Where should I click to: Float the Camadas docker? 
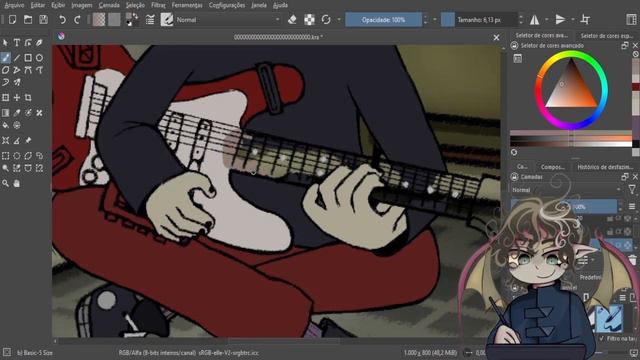pyautogui.click(x=624, y=177)
